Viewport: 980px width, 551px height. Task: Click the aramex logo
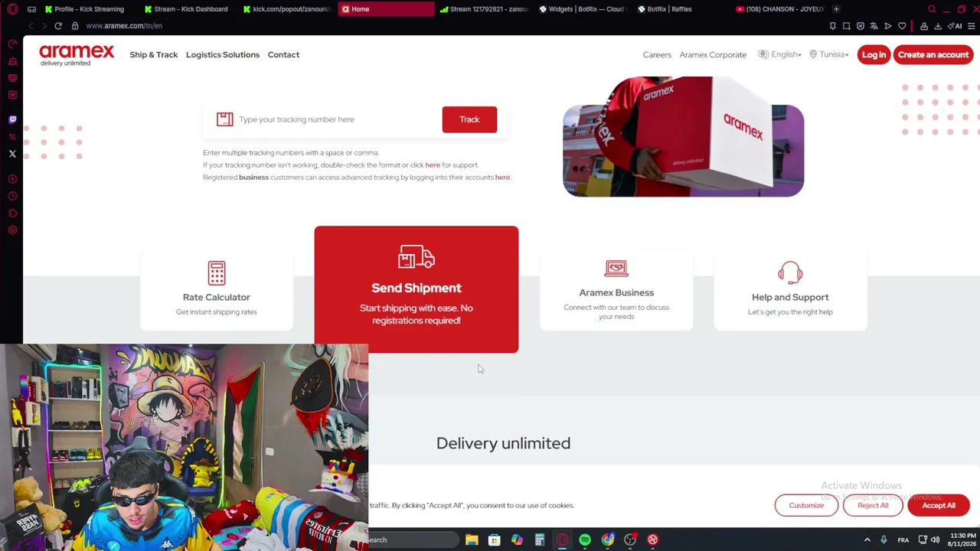[x=77, y=55]
